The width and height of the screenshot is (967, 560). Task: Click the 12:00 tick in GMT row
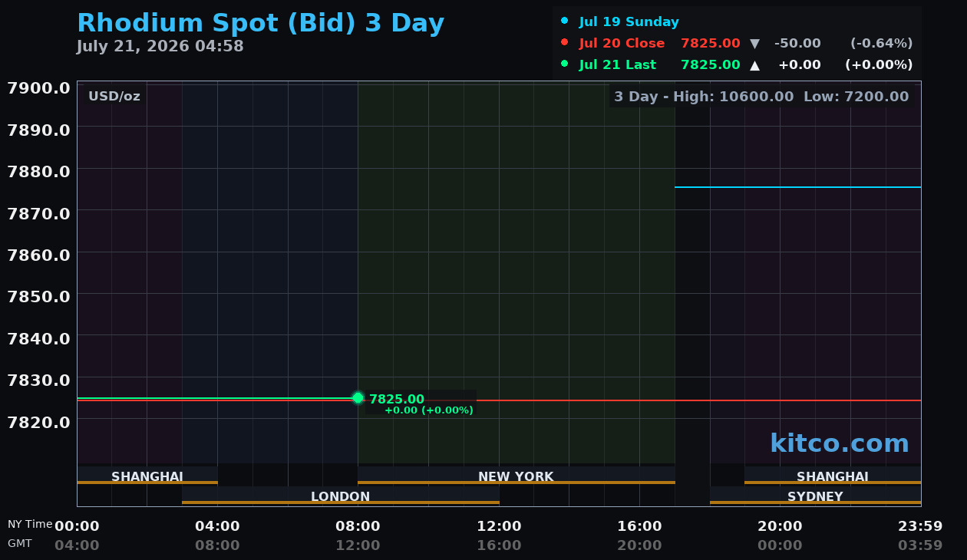(358, 545)
